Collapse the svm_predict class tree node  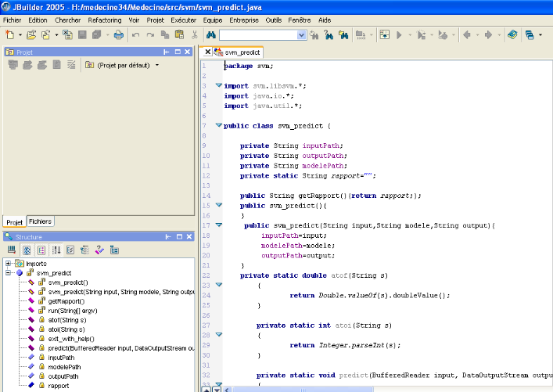(9, 273)
